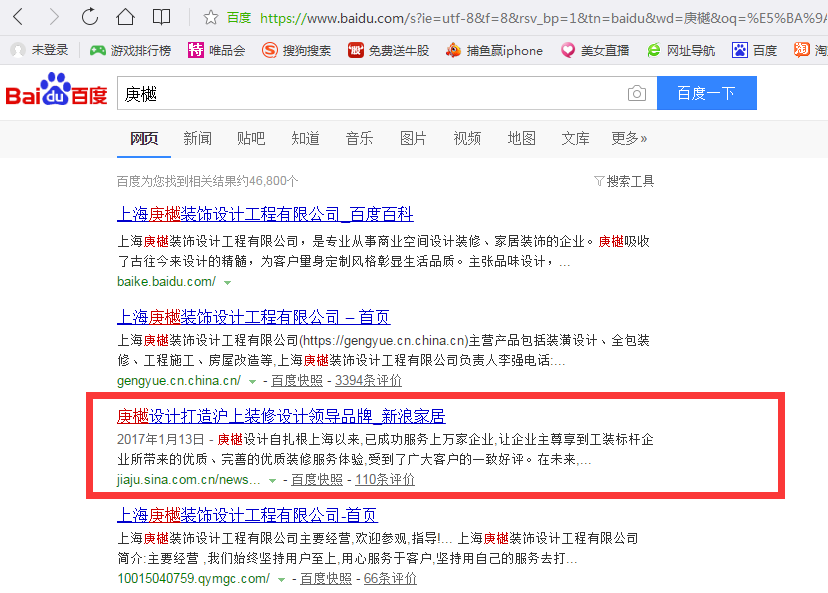Expand the arrow next to baike.baidu.com/

click(228, 283)
